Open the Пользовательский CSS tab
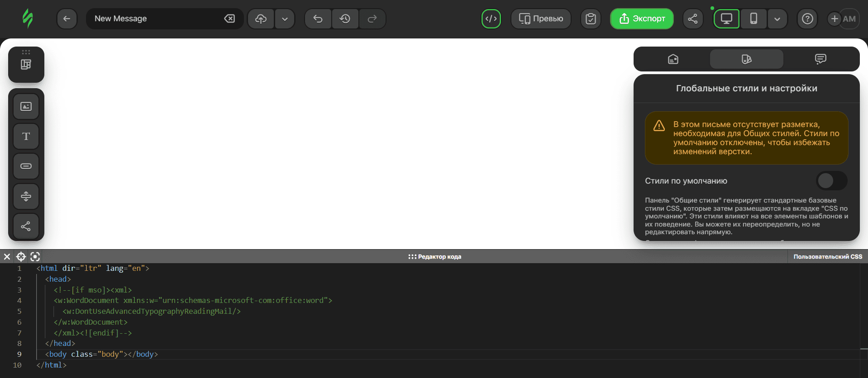The height and width of the screenshot is (378, 868). coord(827,257)
